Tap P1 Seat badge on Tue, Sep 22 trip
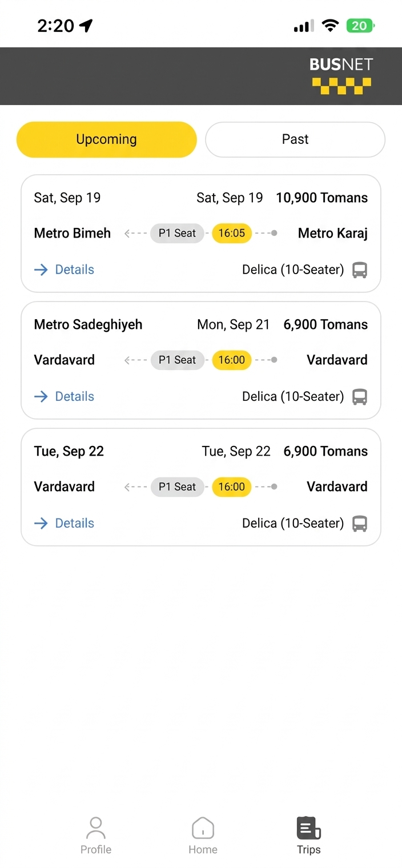The width and height of the screenshot is (402, 868). [177, 487]
